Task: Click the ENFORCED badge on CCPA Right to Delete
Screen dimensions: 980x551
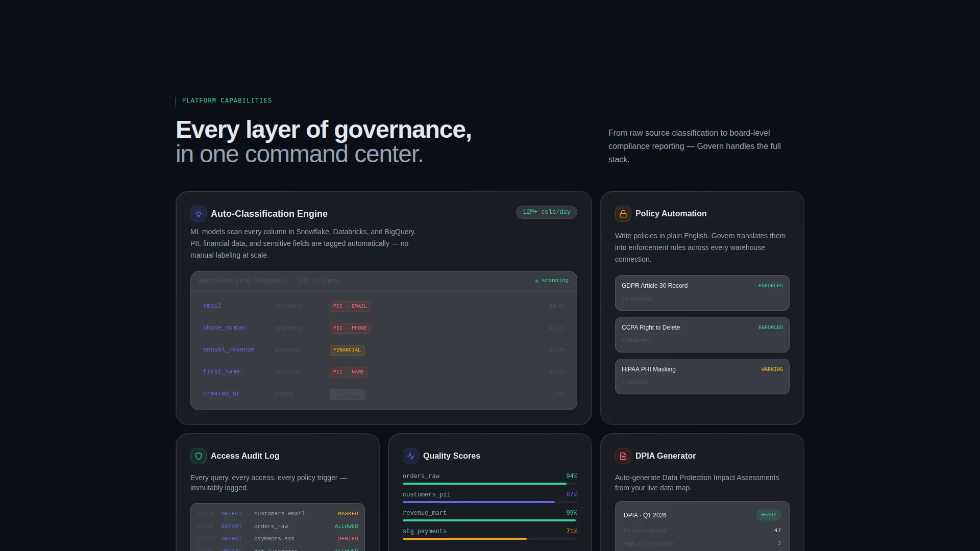Action: [771, 328]
